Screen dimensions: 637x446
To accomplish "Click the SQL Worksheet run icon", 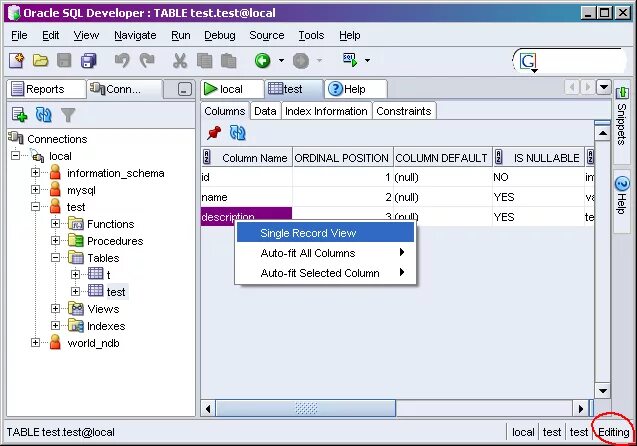I will (x=350, y=60).
